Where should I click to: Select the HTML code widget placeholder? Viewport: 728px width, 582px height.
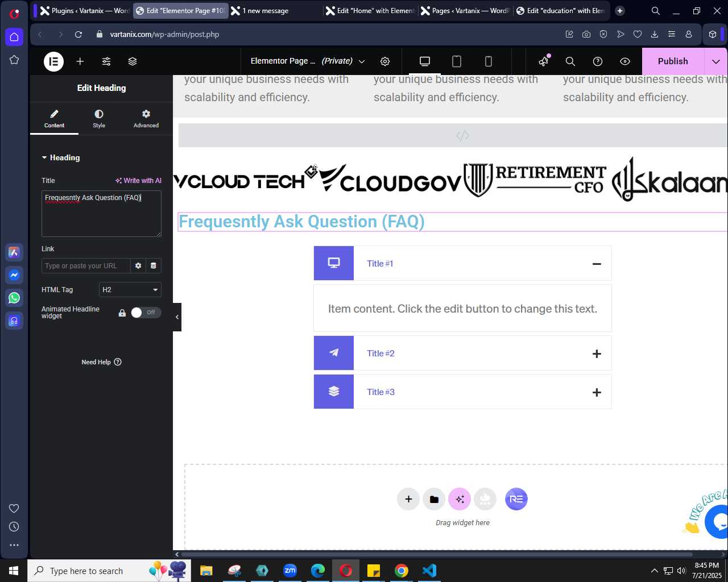(453, 135)
